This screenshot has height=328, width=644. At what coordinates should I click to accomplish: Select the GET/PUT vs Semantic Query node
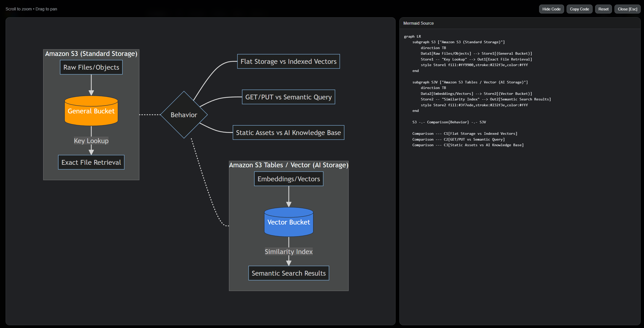(288, 97)
